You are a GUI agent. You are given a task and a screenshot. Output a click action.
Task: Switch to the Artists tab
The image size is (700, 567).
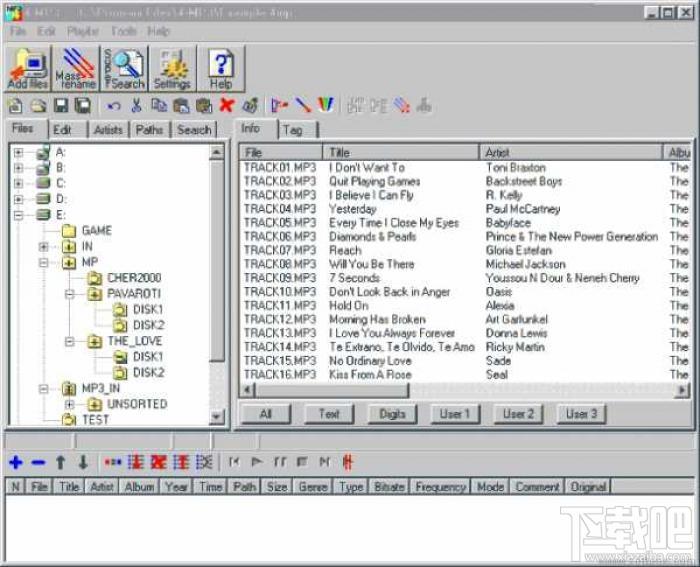tap(108, 130)
